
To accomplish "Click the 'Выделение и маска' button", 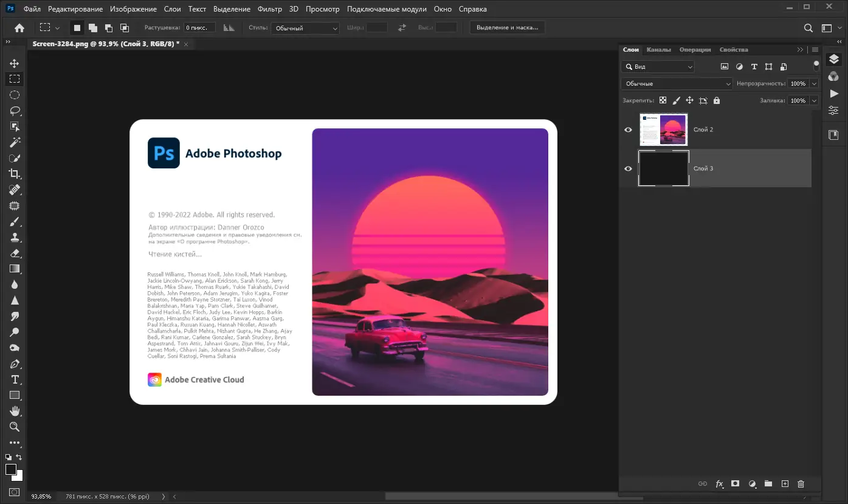I will 507,27.
